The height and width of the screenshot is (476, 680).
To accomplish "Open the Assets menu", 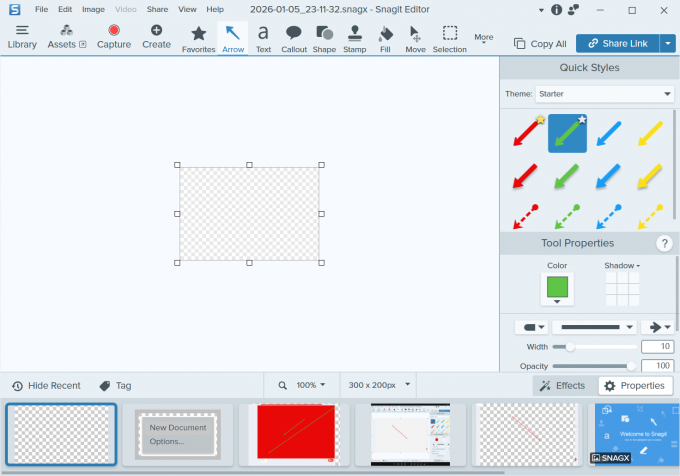I will click(x=67, y=37).
